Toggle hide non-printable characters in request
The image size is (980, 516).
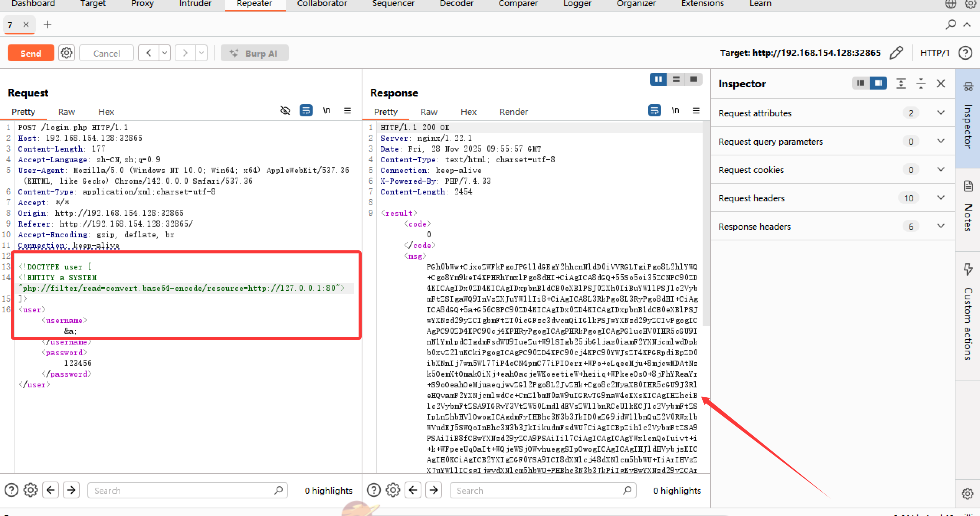285,111
